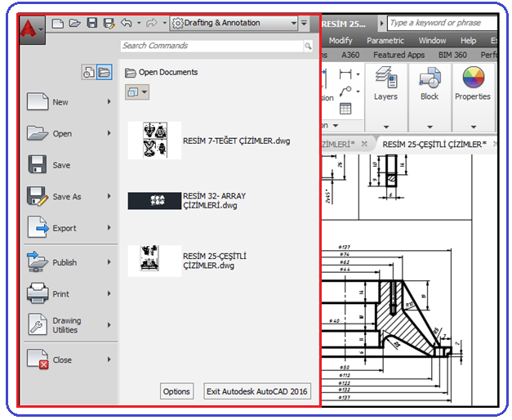Expand the Drawing Utilities submenu arrow
Screen dimensions: 512x420
[x=109, y=325]
